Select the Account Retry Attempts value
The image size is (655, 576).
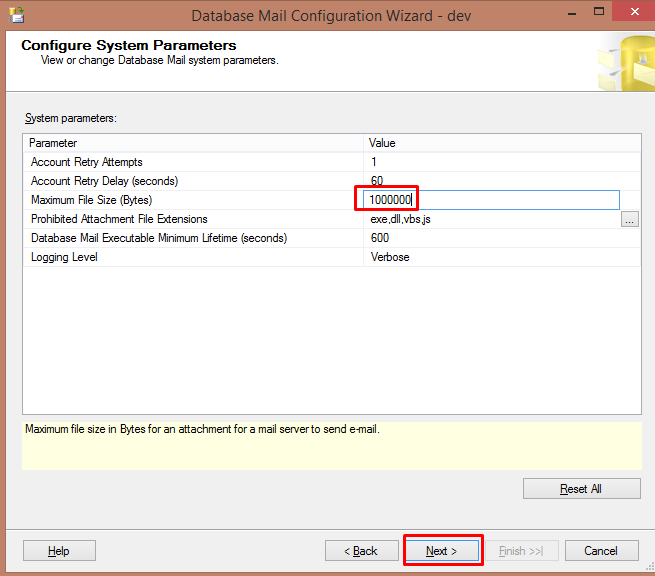(x=374, y=162)
